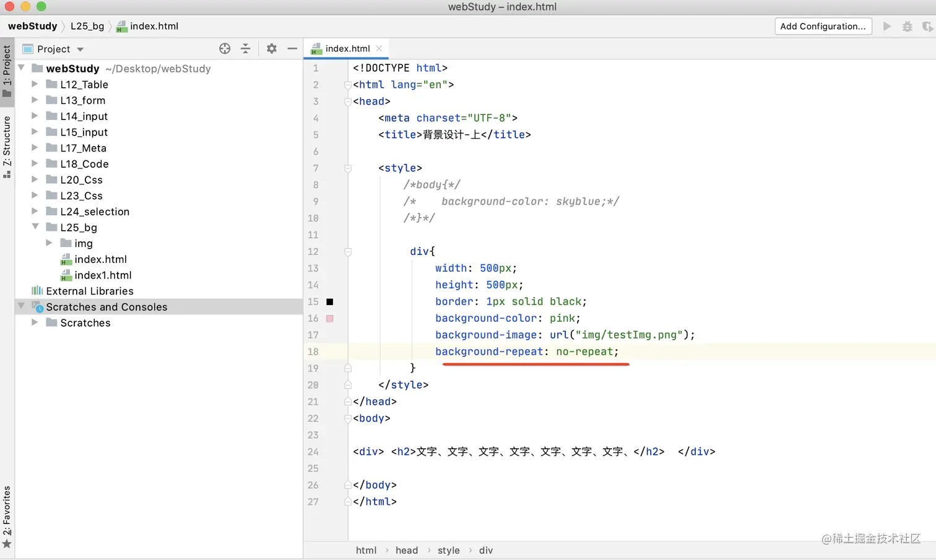This screenshot has width=936, height=560.
Task: Open the Favorites tool window side tab
Action: point(7,517)
